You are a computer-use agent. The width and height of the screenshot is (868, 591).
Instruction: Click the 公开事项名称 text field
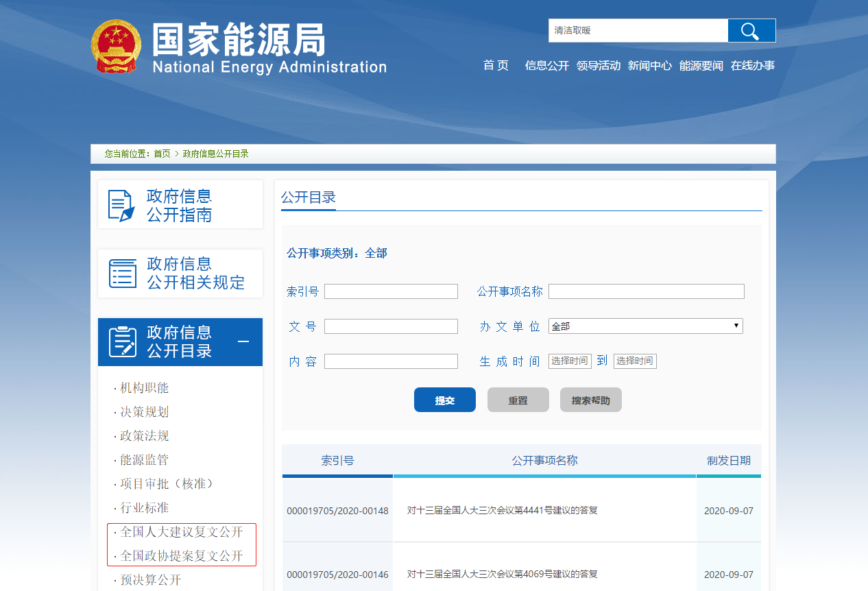[x=646, y=291]
